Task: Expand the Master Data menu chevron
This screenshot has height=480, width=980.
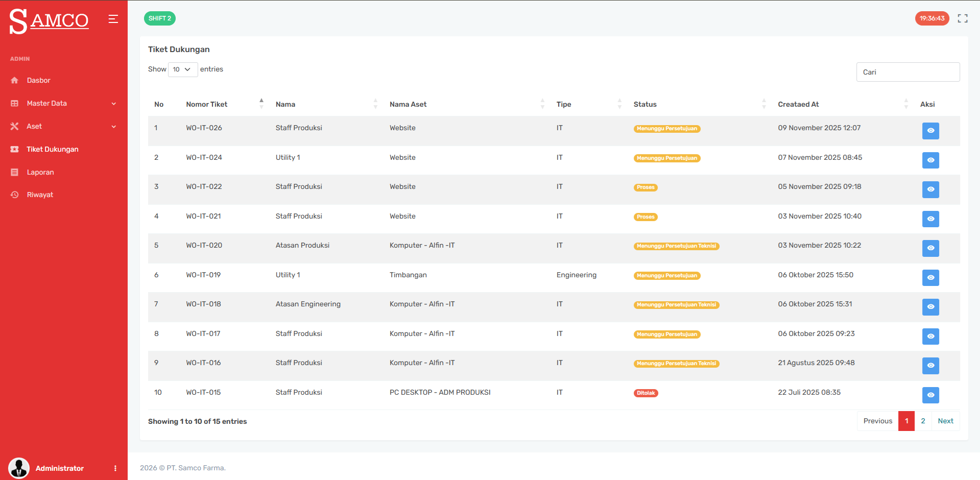Action: 114,103
